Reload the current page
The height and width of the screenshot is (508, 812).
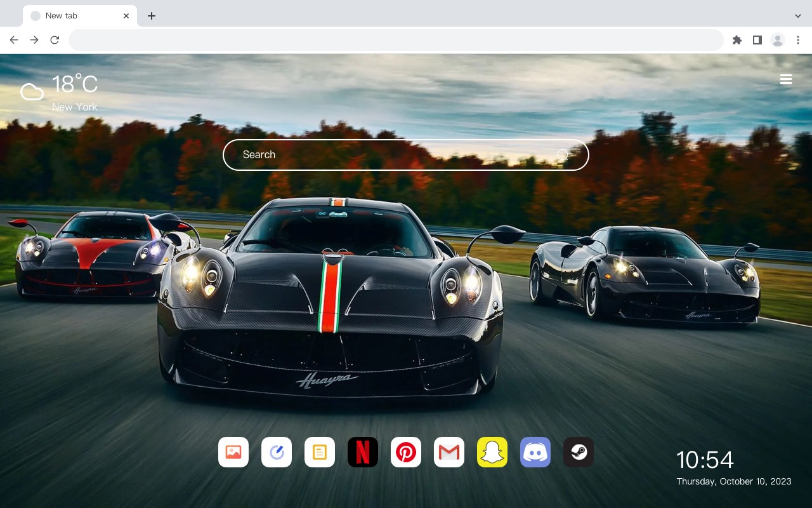55,40
